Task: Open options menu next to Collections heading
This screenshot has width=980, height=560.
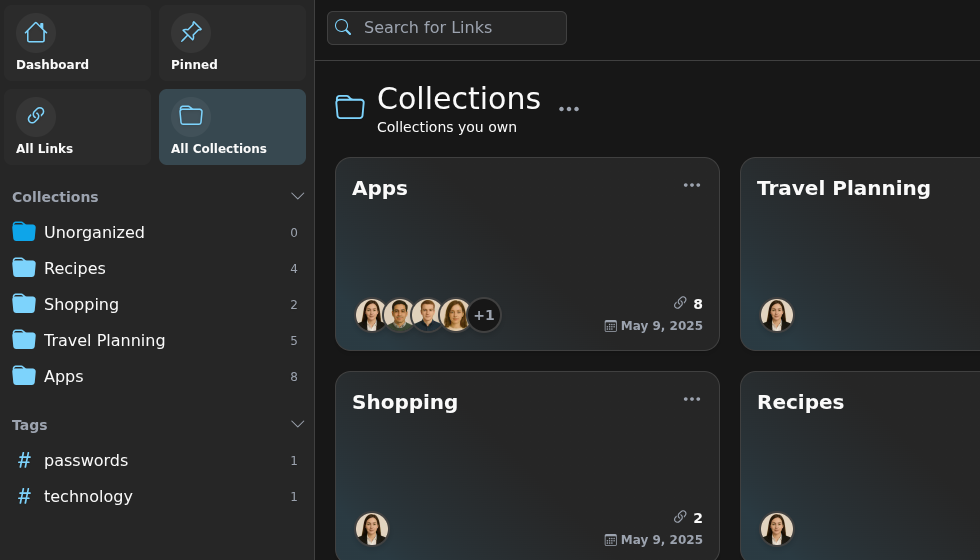Action: 569,109
